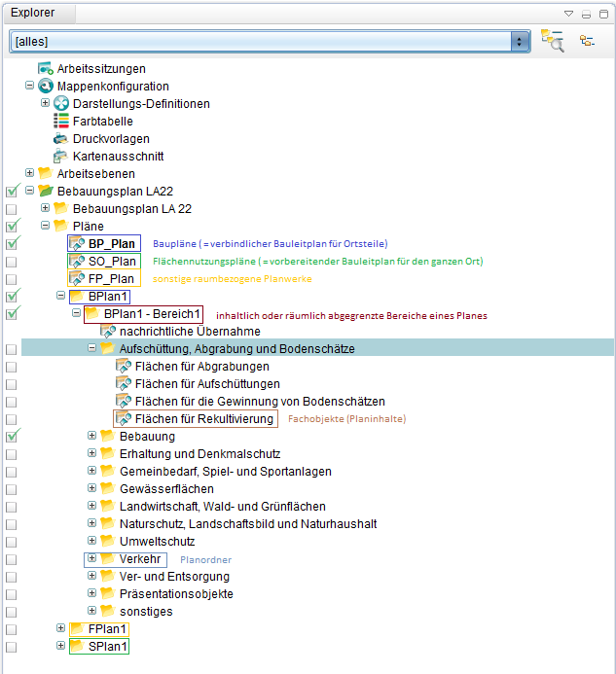Viewport: 616px width, 674px height.
Task: Switch to the Explorer tab
Action: pyautogui.click(x=33, y=13)
